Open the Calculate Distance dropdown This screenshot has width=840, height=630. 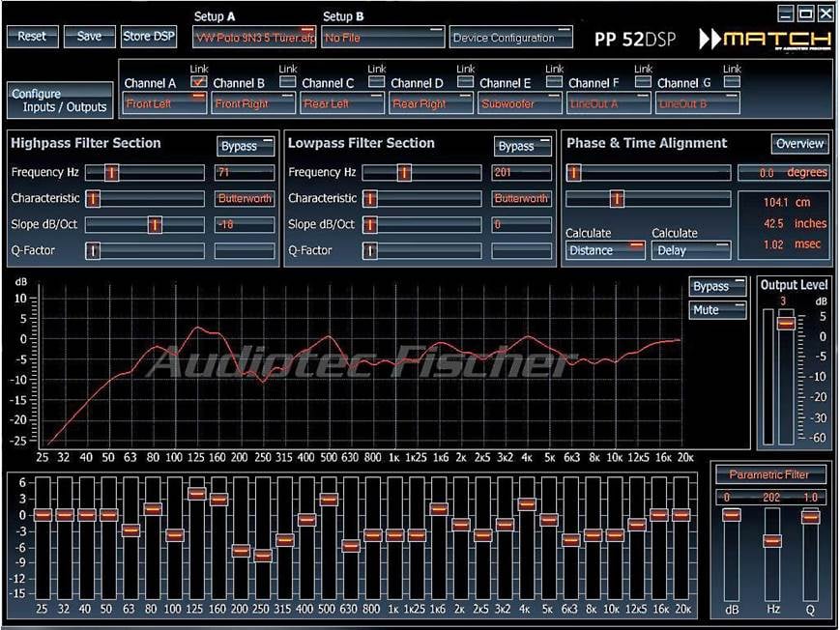605,250
